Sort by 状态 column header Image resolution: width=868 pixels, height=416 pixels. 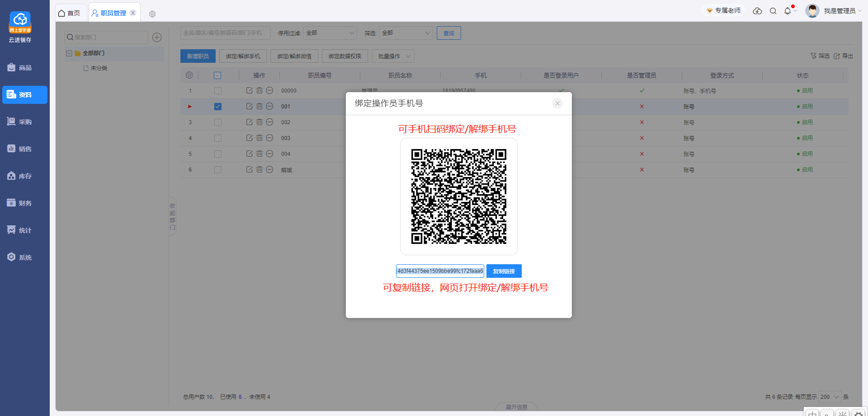pyautogui.click(x=802, y=75)
